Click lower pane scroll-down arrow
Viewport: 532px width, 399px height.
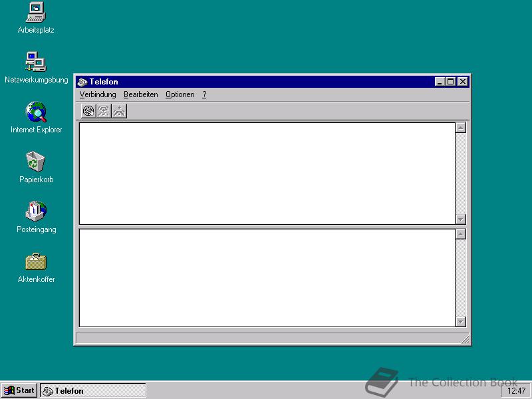click(x=460, y=322)
